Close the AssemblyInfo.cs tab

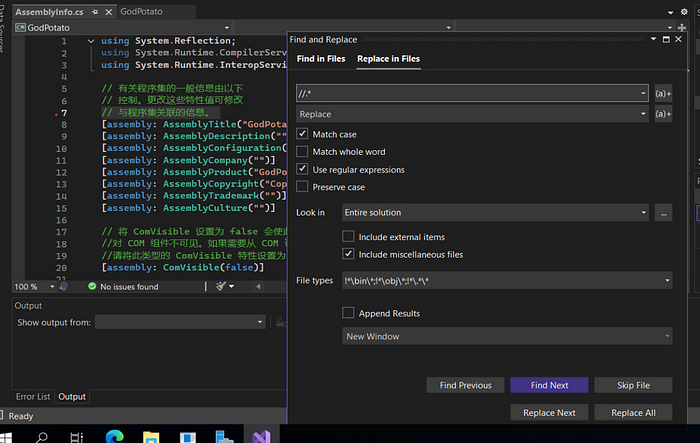pyautogui.click(x=108, y=12)
